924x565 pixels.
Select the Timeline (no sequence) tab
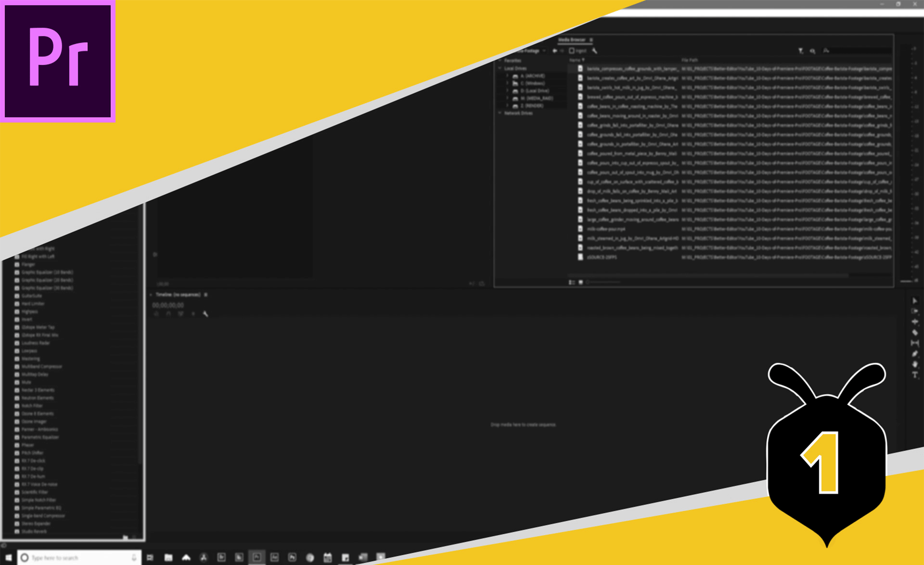178,295
